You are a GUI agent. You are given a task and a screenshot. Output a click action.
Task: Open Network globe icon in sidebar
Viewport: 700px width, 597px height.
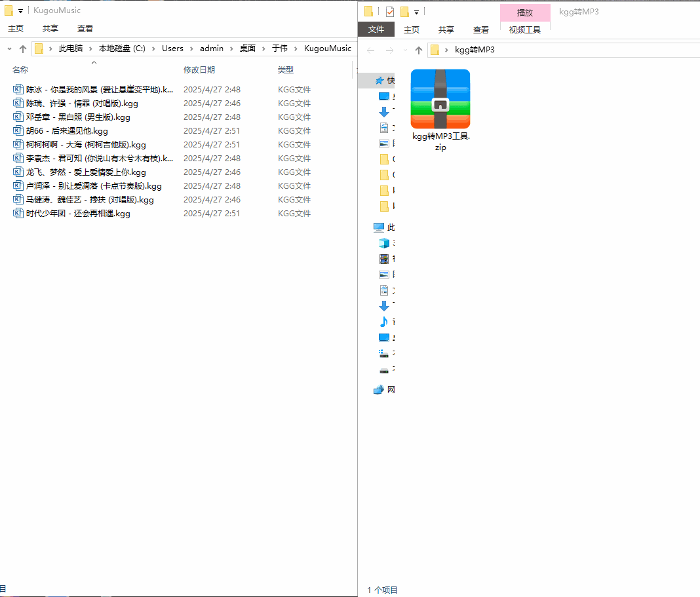click(379, 390)
